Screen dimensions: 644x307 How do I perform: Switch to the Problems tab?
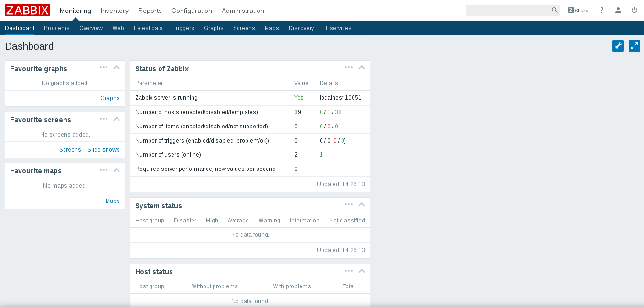(56, 28)
